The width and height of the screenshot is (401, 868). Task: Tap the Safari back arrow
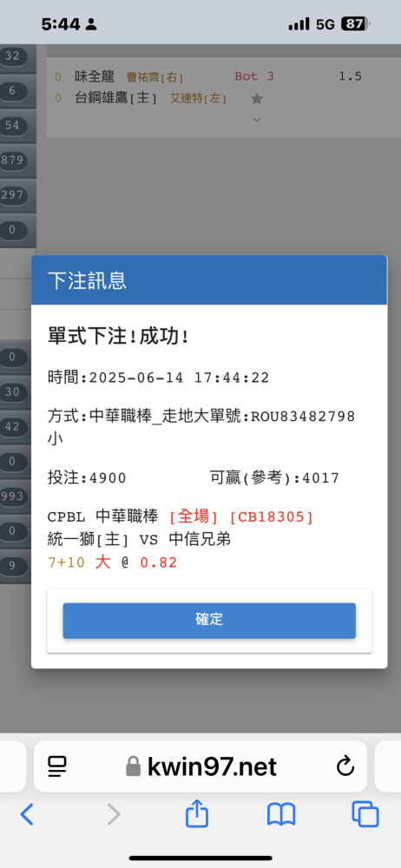pos(27,814)
